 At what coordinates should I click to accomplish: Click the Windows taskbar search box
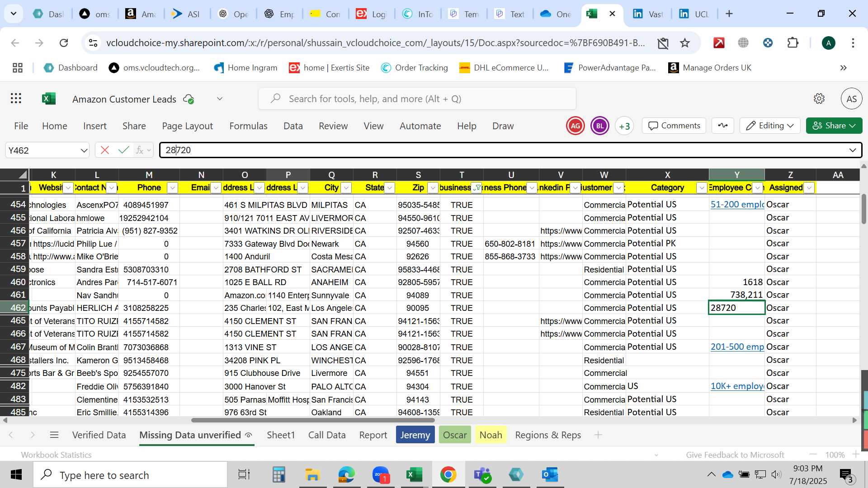pyautogui.click(x=130, y=475)
